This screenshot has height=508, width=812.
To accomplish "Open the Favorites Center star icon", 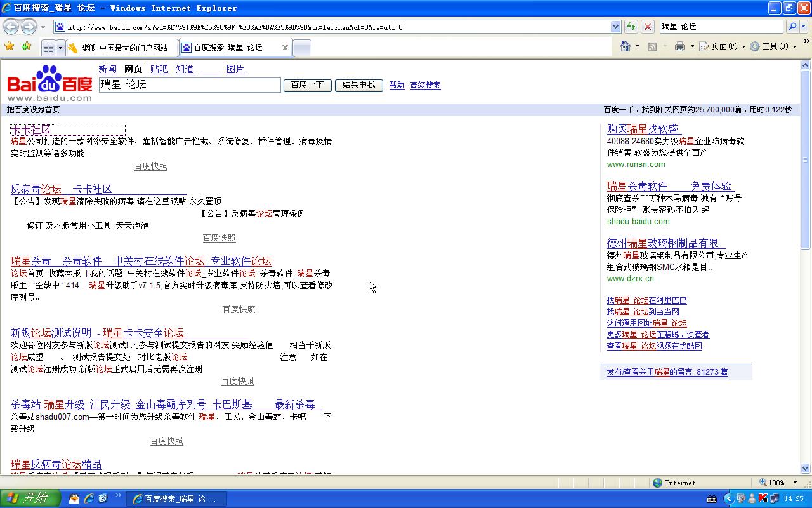I will tap(10, 46).
